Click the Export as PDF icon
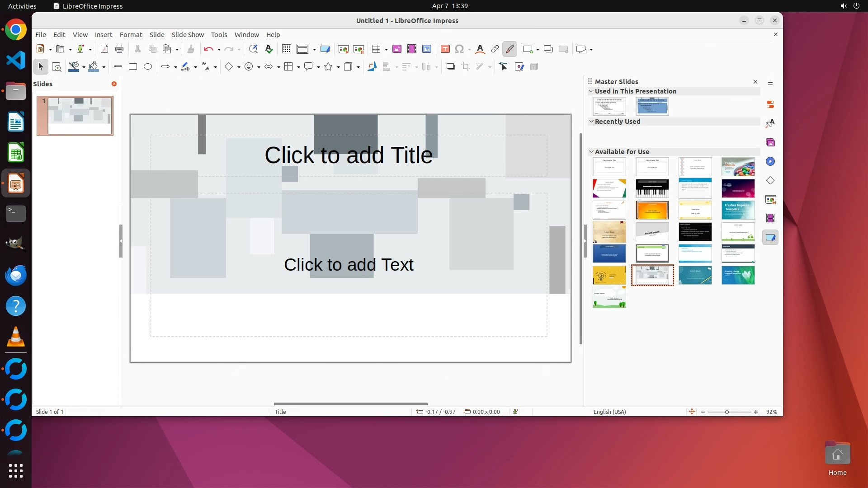 pyautogui.click(x=104, y=49)
